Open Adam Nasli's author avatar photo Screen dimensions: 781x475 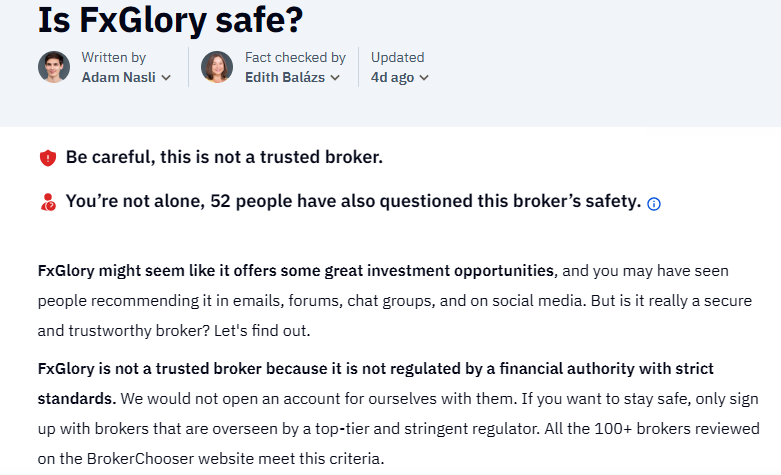tap(54, 67)
